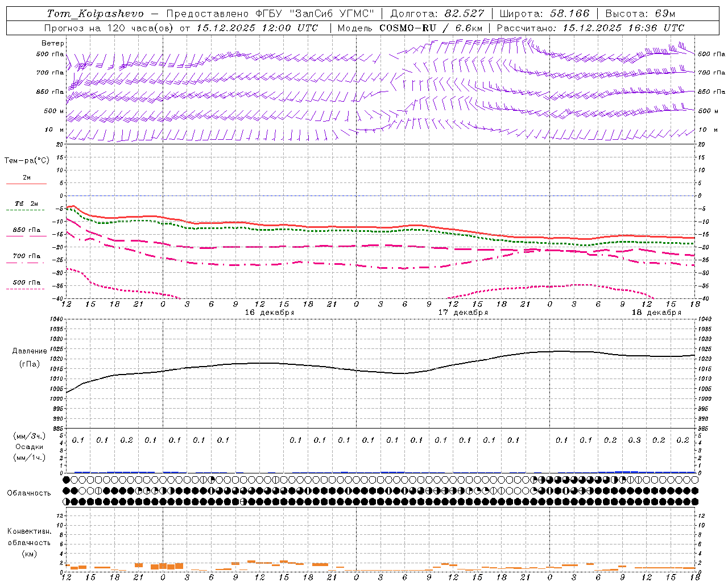Click the "16 декабря" date label
Viewport: 728px width, 582px height.
[x=269, y=313]
